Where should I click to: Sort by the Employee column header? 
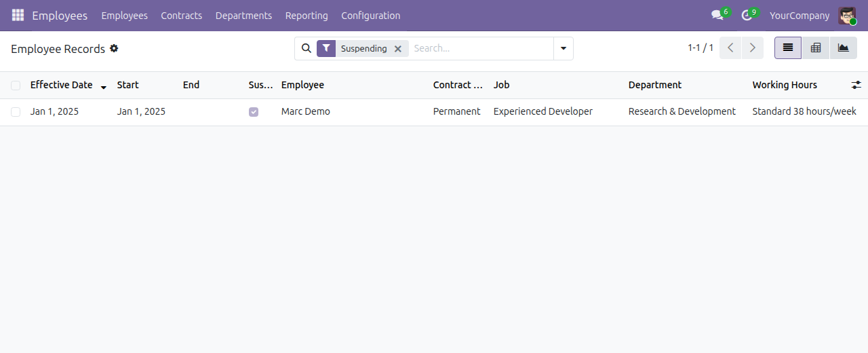click(302, 85)
